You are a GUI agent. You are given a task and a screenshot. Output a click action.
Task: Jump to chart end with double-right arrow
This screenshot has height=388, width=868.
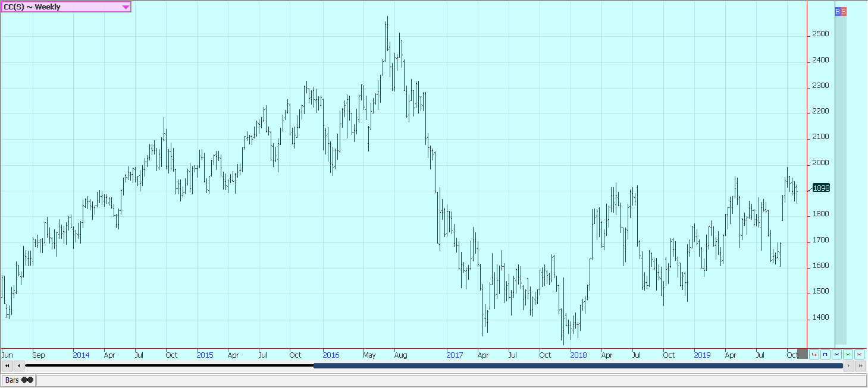pos(861,366)
